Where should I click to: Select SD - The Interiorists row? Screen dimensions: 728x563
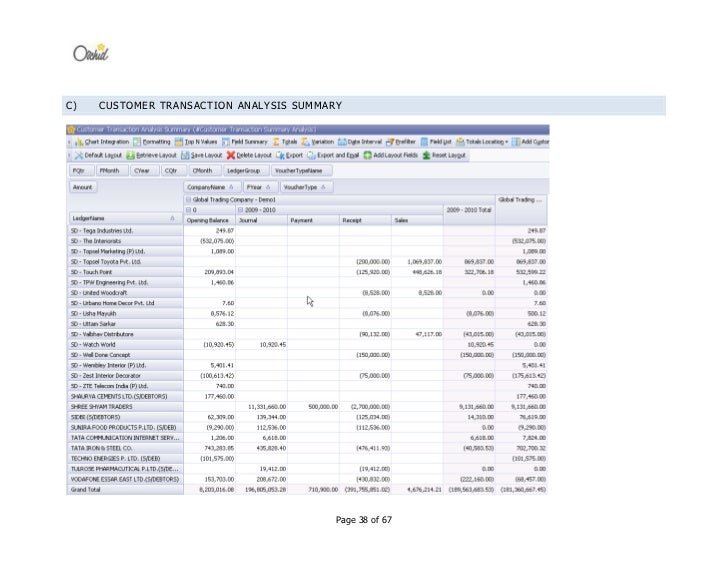click(x=125, y=241)
